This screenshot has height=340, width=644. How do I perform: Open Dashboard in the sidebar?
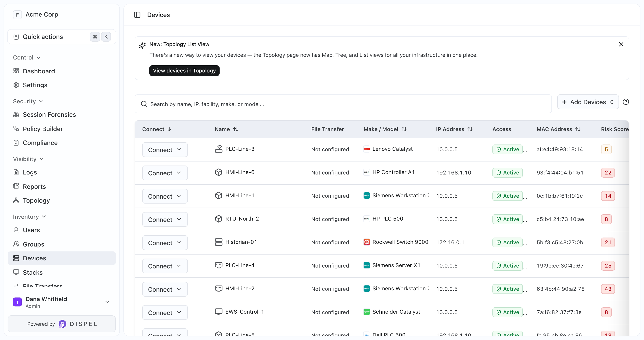pos(61,71)
